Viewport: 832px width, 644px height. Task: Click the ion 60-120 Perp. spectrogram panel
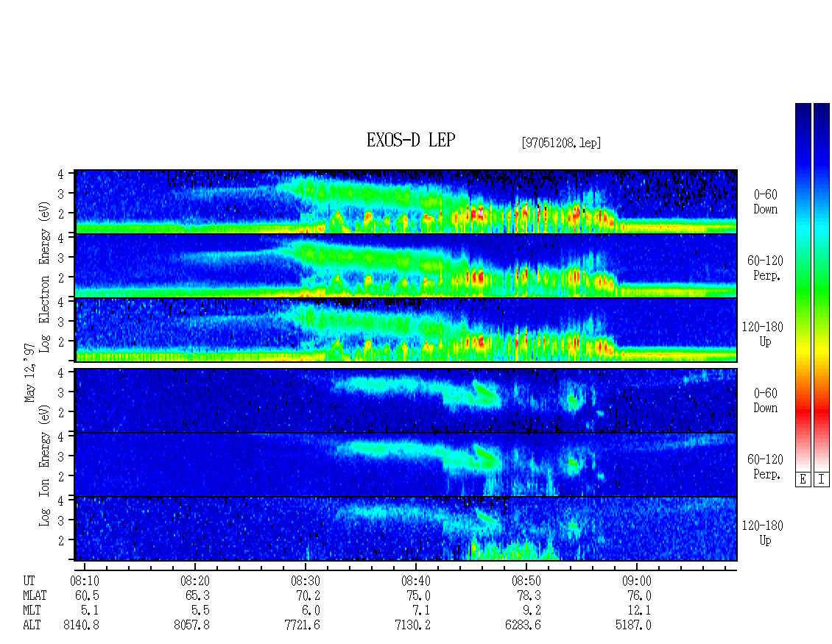coord(406,465)
